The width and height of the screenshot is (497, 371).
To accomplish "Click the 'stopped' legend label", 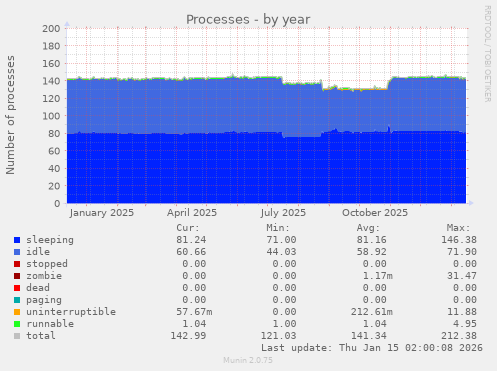I will 47,264.
